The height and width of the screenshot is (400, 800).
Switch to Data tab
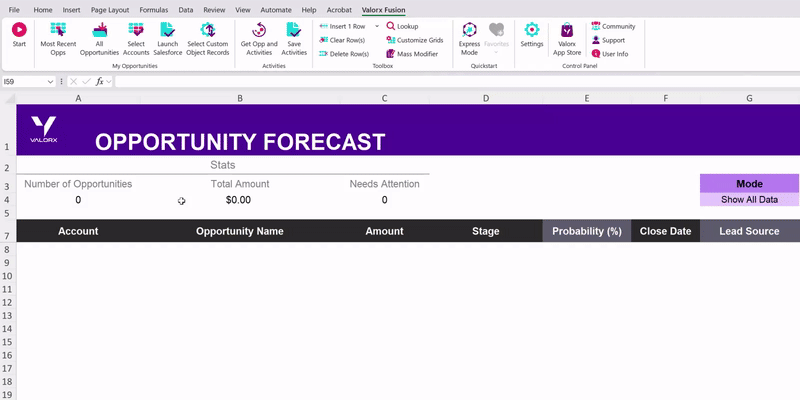click(x=186, y=10)
